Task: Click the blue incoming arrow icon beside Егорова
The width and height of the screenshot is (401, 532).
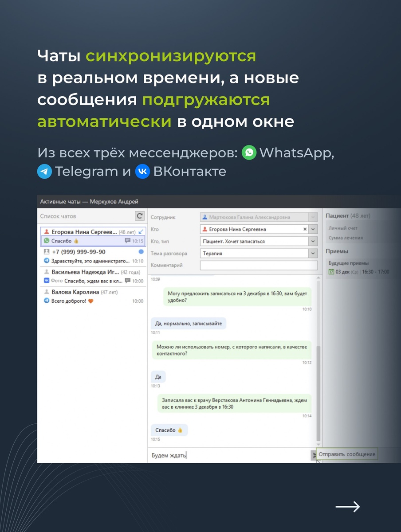Action: [x=141, y=231]
